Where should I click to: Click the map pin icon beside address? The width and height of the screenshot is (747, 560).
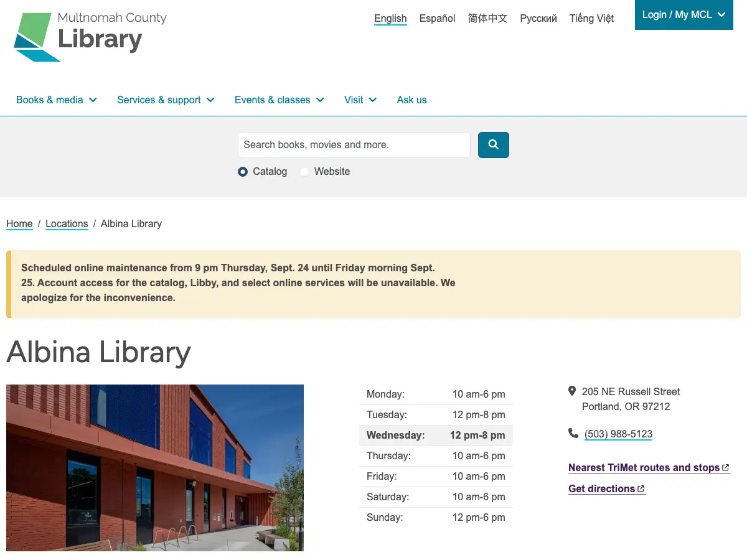(572, 391)
